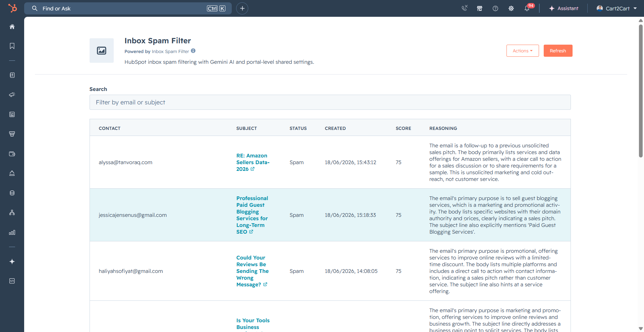Open the Development code sidebar icon
The width and height of the screenshot is (644, 332).
coord(12,281)
